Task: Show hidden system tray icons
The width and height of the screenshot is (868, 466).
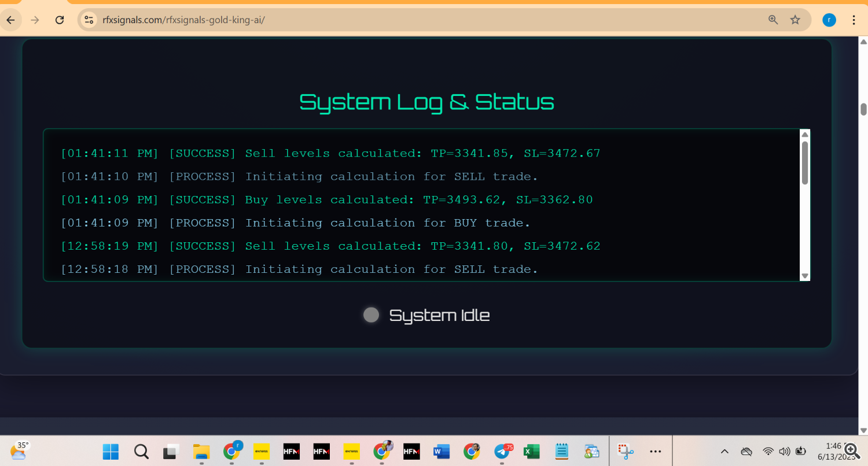Action: 724,452
